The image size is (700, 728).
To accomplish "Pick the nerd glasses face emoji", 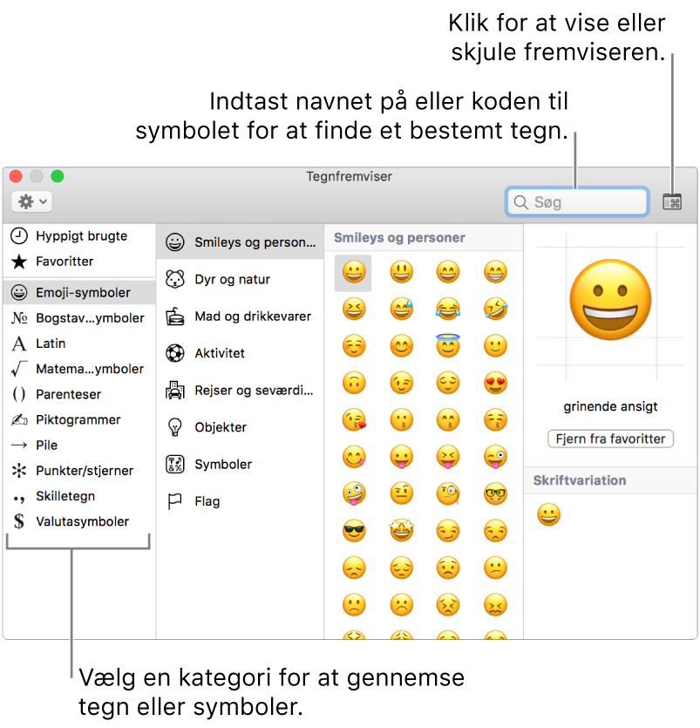I will click(x=495, y=493).
